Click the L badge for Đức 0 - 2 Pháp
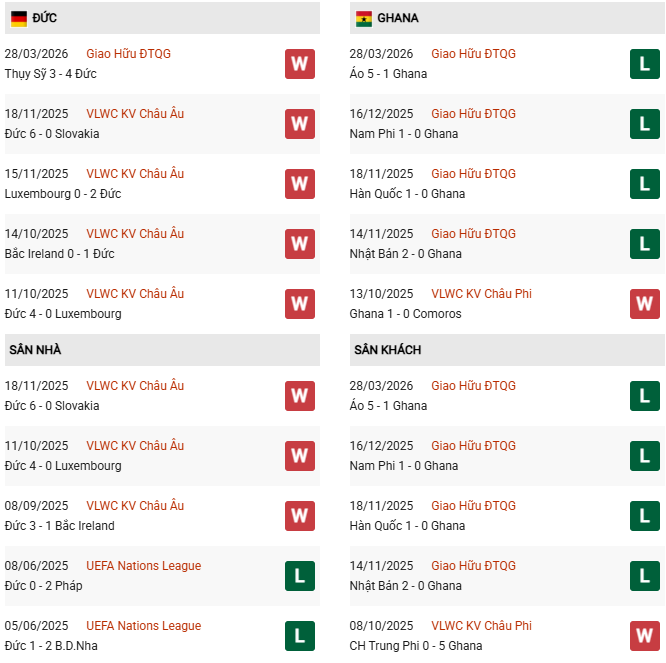The image size is (666, 663). [299, 576]
